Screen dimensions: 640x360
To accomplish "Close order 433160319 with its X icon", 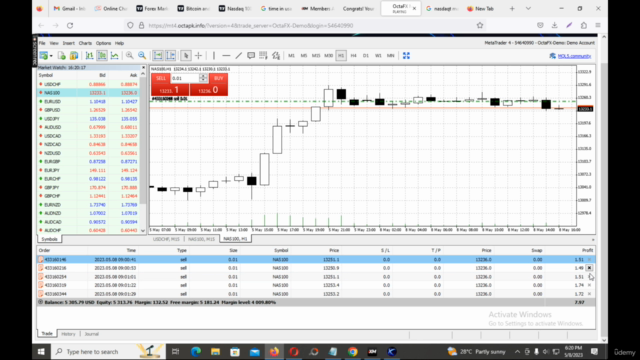I will click(x=589, y=285).
